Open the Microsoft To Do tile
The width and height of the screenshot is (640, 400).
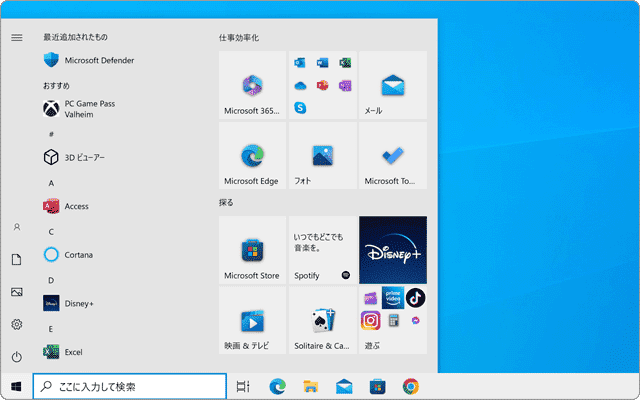pyautogui.click(x=393, y=155)
